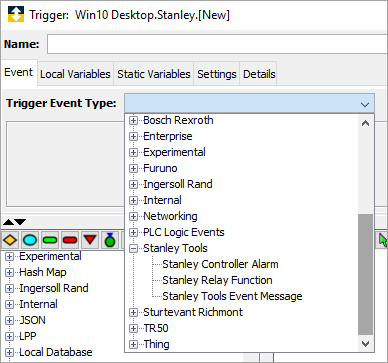Select Stanley Relay Function event
The image size is (388, 363).
click(x=217, y=280)
